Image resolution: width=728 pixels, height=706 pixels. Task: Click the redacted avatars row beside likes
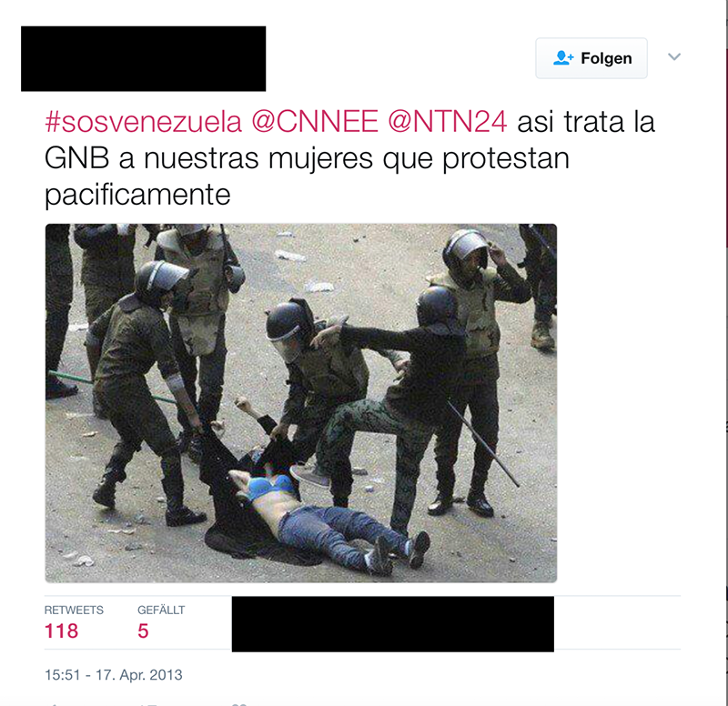click(x=393, y=624)
